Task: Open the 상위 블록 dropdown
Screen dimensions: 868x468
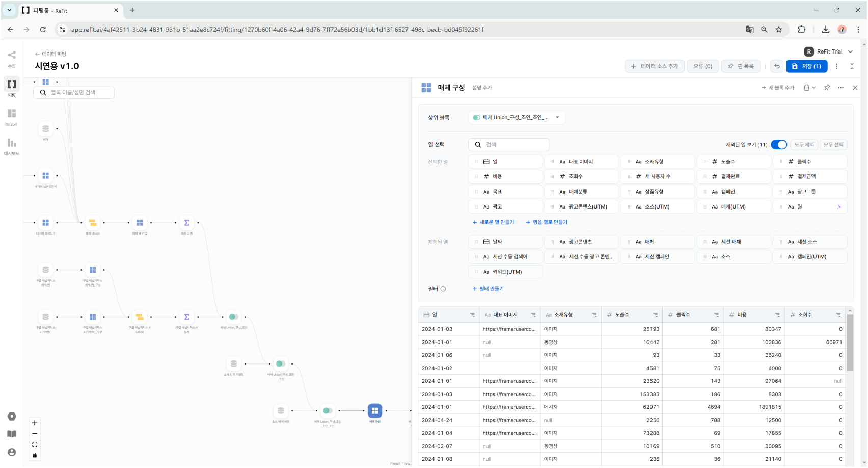Action: coord(517,118)
